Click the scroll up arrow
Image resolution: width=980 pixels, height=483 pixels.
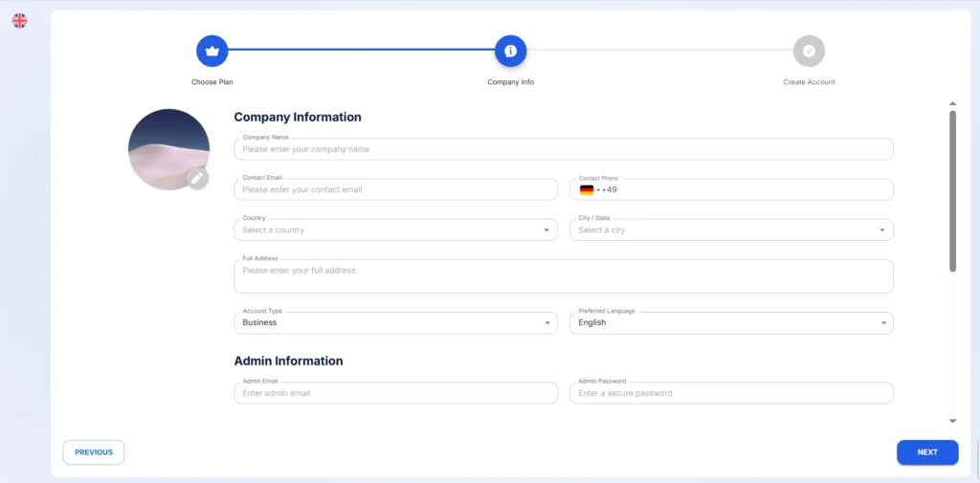(952, 103)
